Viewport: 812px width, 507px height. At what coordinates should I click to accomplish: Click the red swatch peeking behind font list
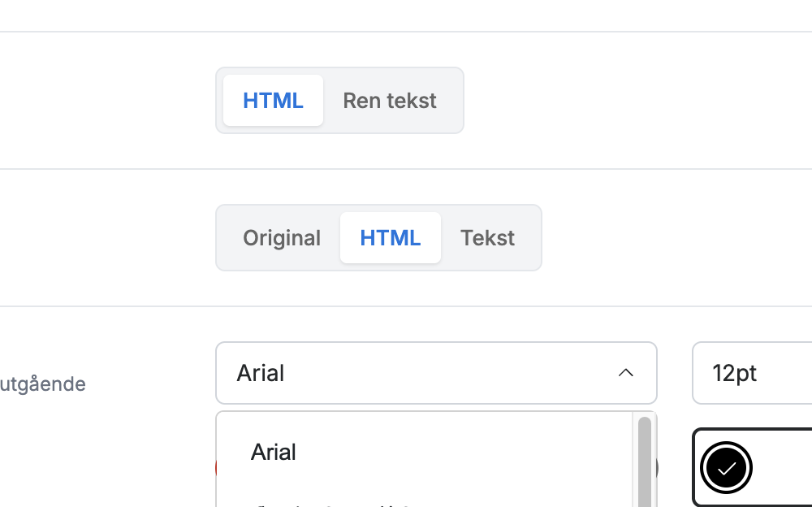(x=215, y=468)
